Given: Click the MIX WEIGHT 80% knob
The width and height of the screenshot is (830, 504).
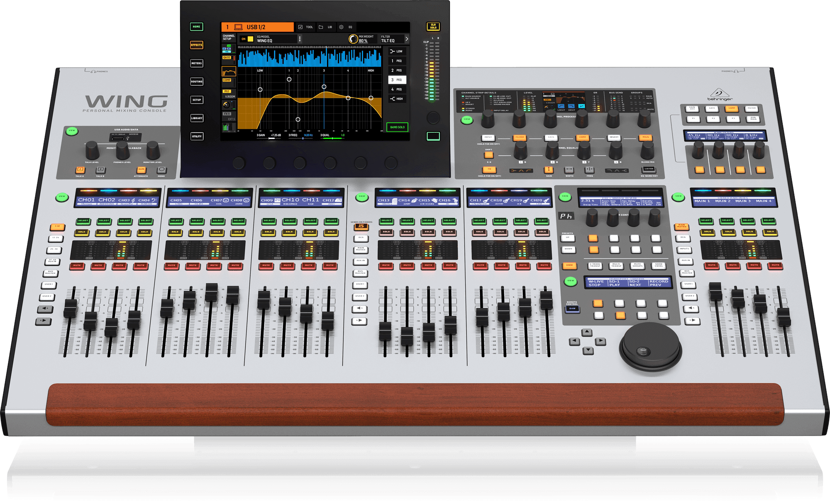Looking at the screenshot, I should click(353, 39).
